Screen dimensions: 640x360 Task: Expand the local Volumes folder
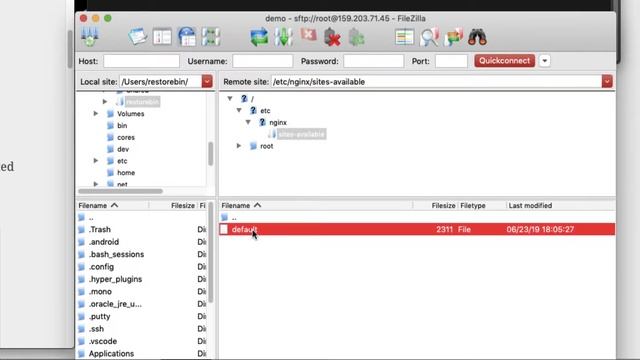pyautogui.click(x=96, y=113)
